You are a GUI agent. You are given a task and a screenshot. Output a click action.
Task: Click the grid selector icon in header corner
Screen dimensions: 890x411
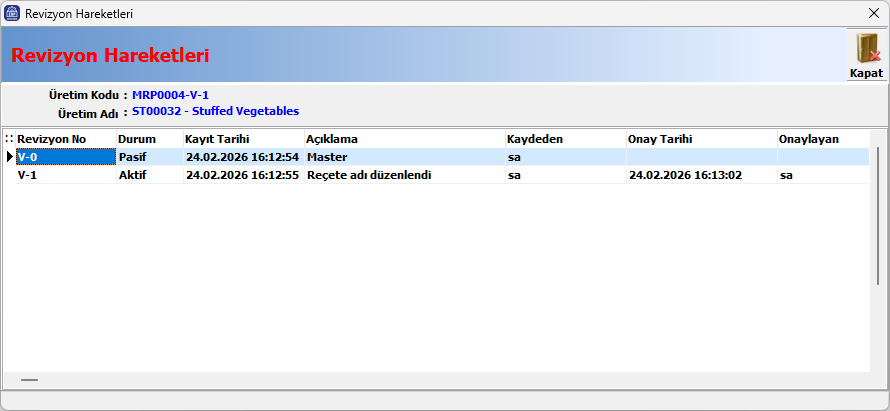coord(9,139)
